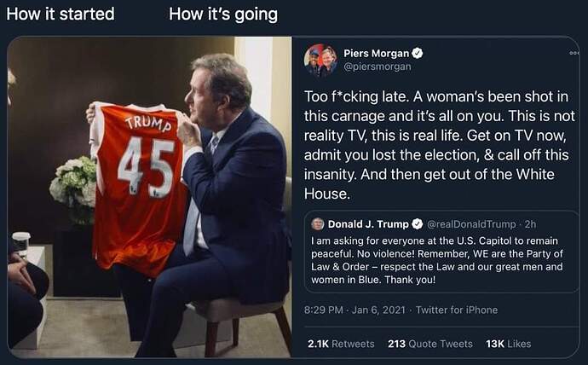This screenshot has width=588, height=365.
Task: Open the @piersmorgan handle link
Action: click(377, 67)
